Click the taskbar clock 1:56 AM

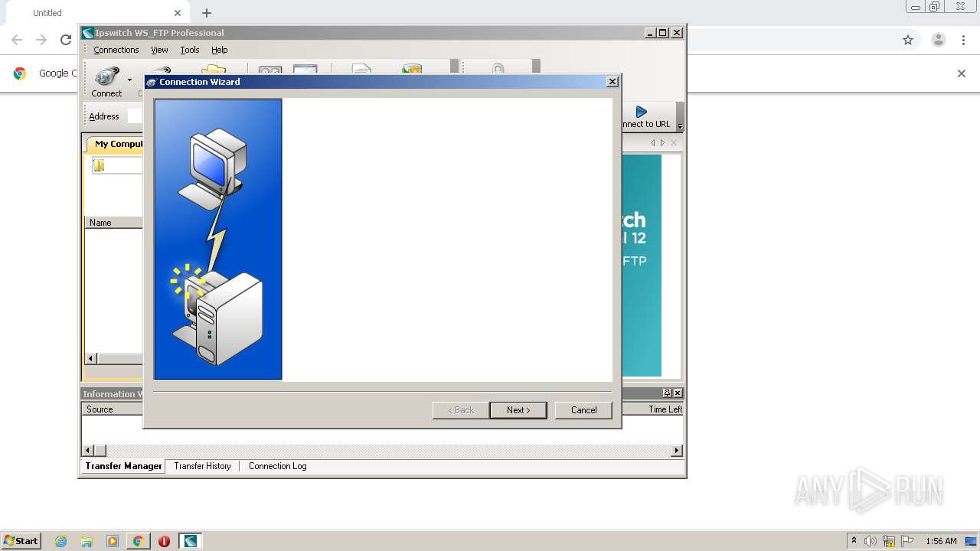(941, 541)
